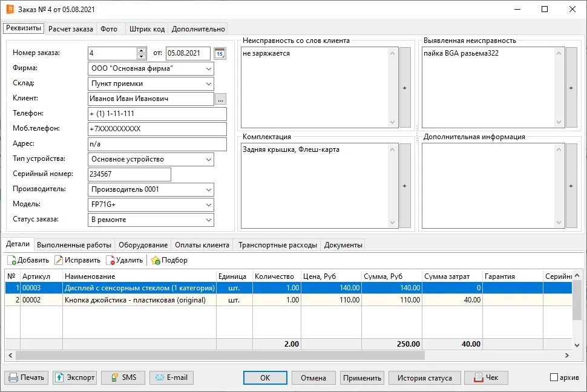Open the Тип устройства dropdown
The width and height of the screenshot is (587, 392).
(209, 159)
